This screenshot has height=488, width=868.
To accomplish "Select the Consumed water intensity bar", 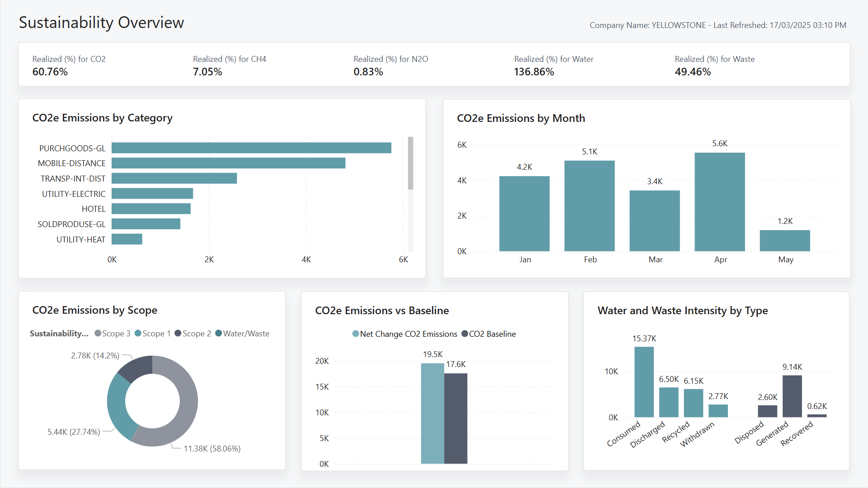I will [644, 381].
